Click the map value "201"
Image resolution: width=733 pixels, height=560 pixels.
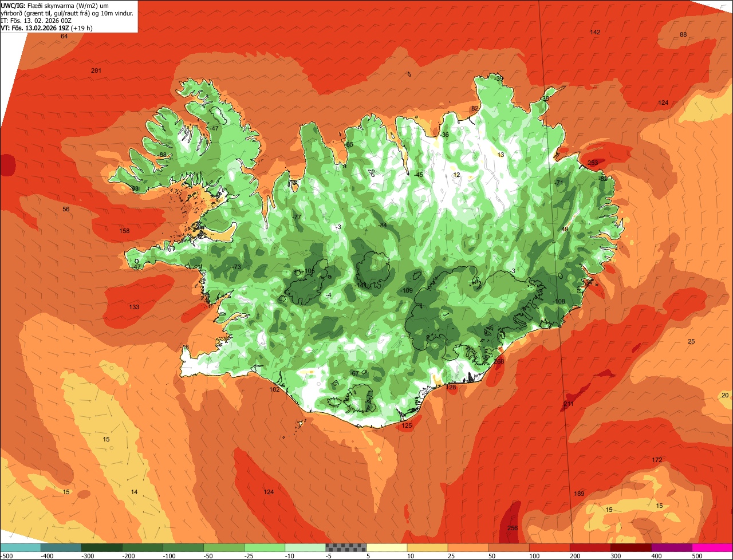(x=96, y=70)
